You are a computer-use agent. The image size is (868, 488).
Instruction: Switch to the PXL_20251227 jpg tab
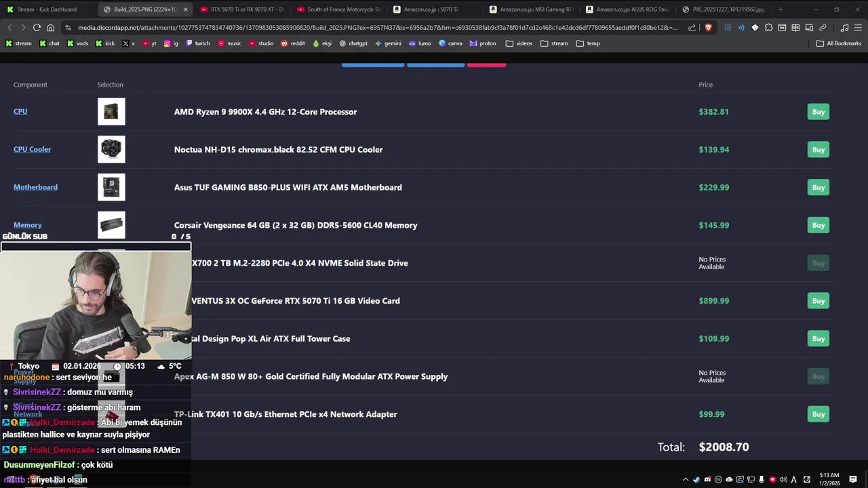point(725,9)
